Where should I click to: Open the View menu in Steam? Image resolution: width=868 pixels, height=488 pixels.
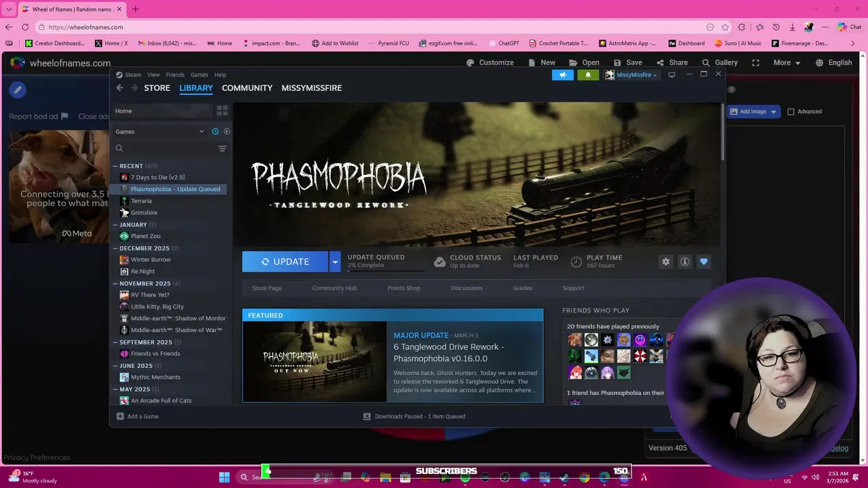coord(154,75)
